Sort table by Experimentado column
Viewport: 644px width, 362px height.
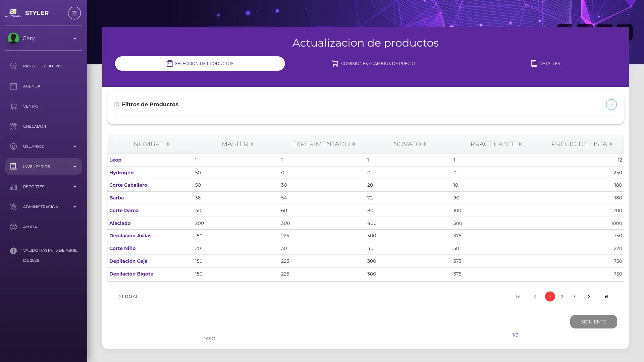coord(323,144)
